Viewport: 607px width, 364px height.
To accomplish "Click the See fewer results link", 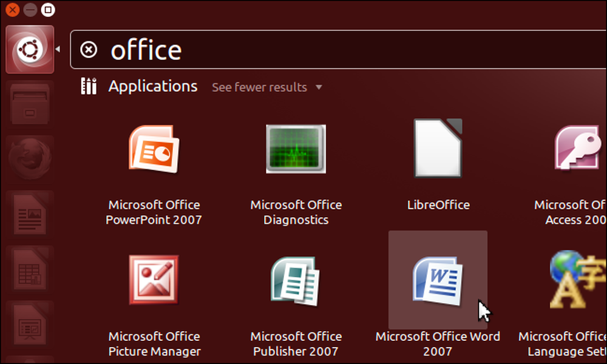I will 259,87.
